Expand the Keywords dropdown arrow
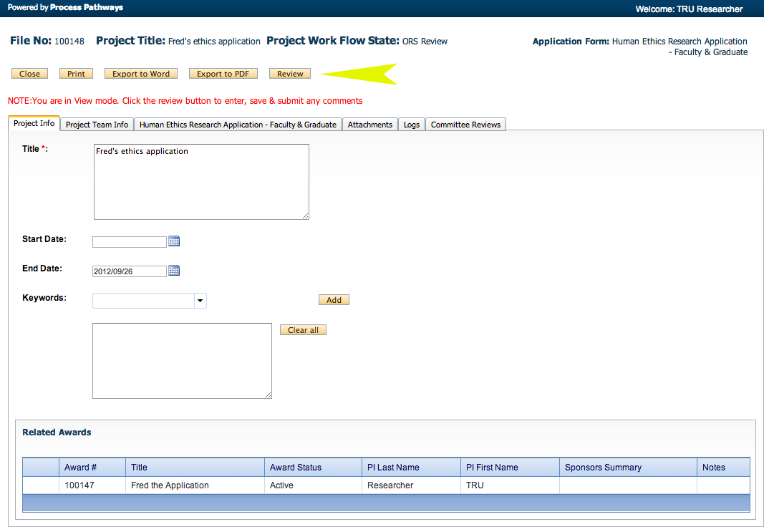 200,301
